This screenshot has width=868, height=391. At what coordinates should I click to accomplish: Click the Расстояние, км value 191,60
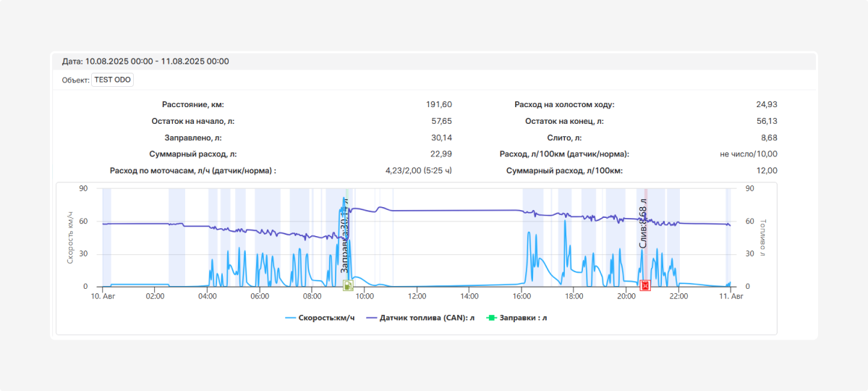[439, 105]
